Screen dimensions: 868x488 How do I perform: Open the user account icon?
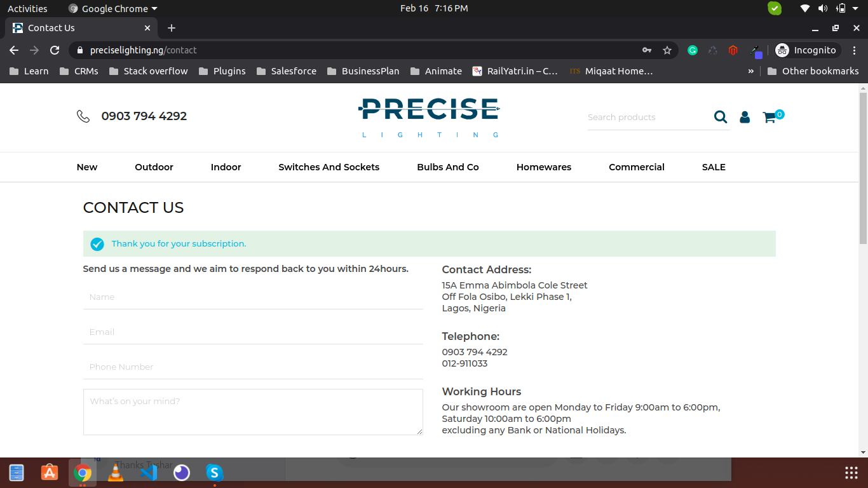pos(745,117)
